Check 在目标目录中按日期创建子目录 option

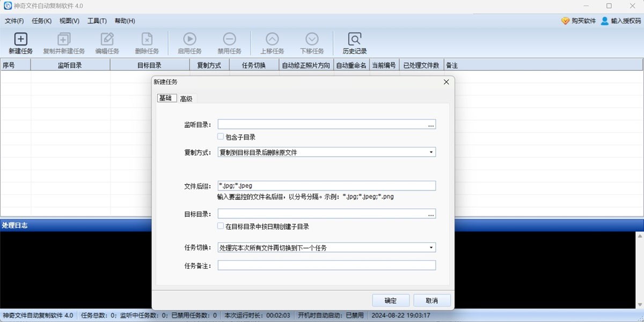point(221,226)
